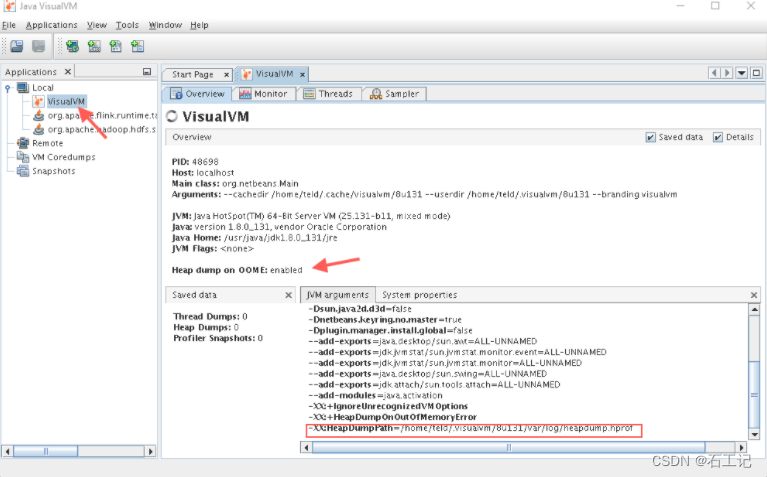Click the -XX:+HeapDumpOnOutOfMemoryError argument

click(x=393, y=417)
